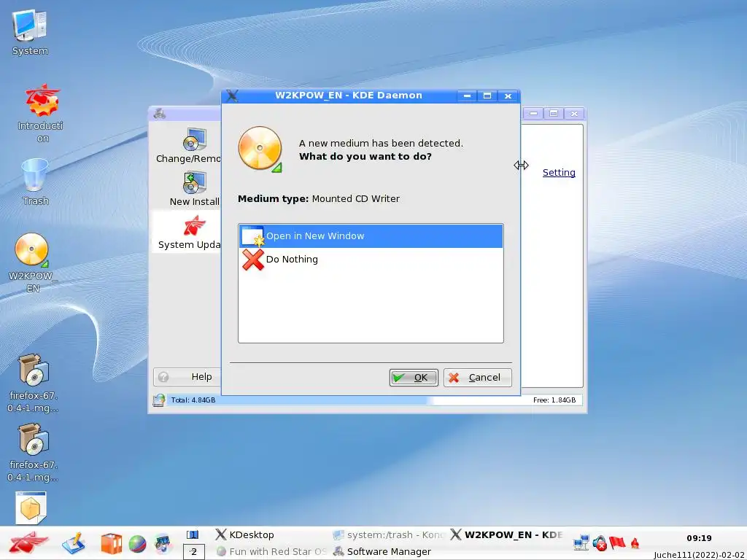The height and width of the screenshot is (560, 747).
Task: Select the lower firefox-67 package icon
Action: (33, 452)
